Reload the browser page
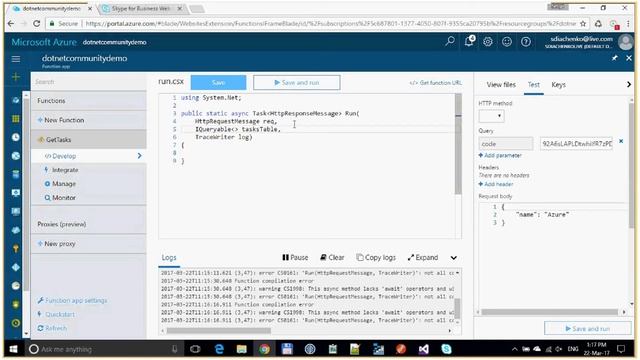The height and width of the screenshot is (360, 640). coord(37,24)
